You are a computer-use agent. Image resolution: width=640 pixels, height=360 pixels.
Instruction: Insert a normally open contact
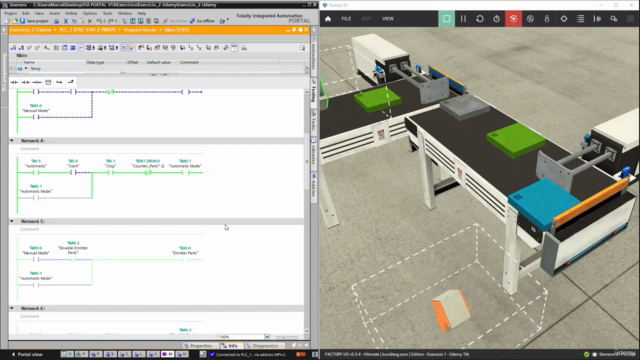coord(14,82)
